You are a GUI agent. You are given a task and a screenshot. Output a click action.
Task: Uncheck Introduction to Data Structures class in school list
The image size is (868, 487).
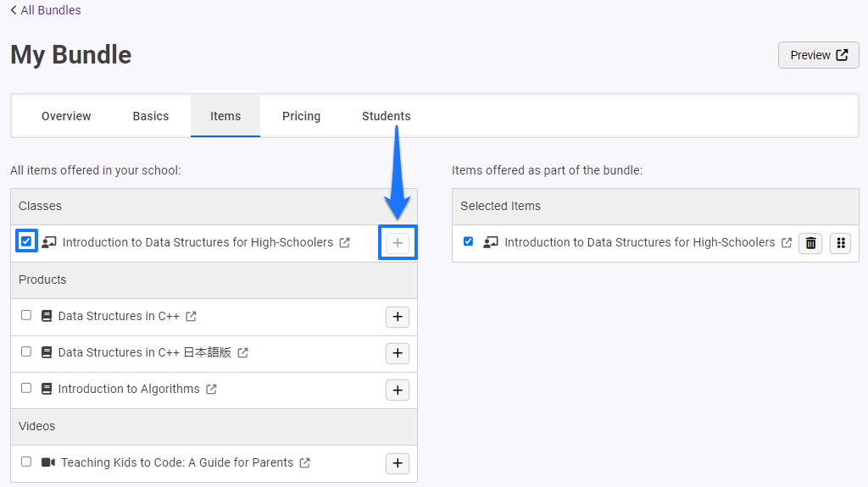tap(26, 241)
